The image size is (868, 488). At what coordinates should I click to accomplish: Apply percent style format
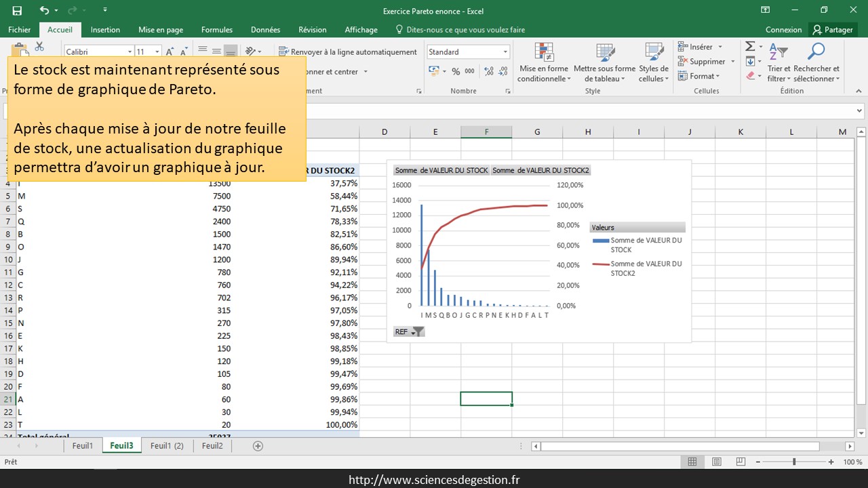[456, 71]
